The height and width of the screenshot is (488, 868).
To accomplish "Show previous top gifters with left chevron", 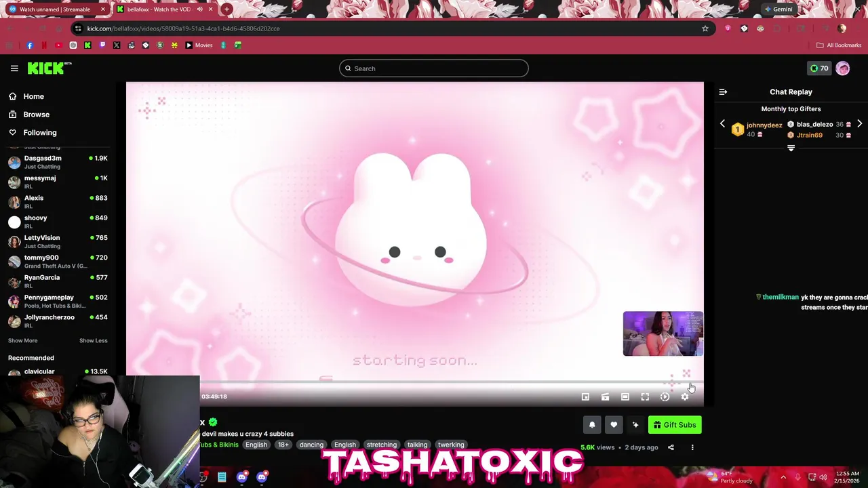I will tap(722, 125).
